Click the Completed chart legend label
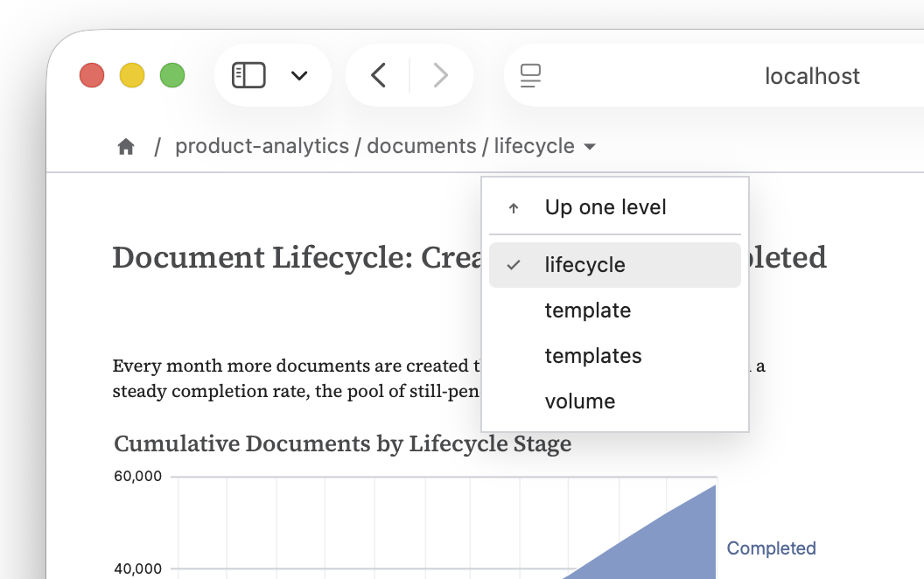Screen dimensions: 924x579 pos(771,548)
